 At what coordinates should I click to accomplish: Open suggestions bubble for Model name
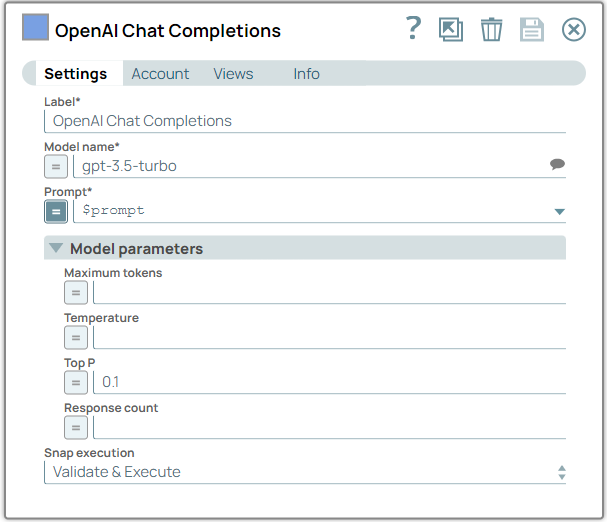click(x=557, y=164)
